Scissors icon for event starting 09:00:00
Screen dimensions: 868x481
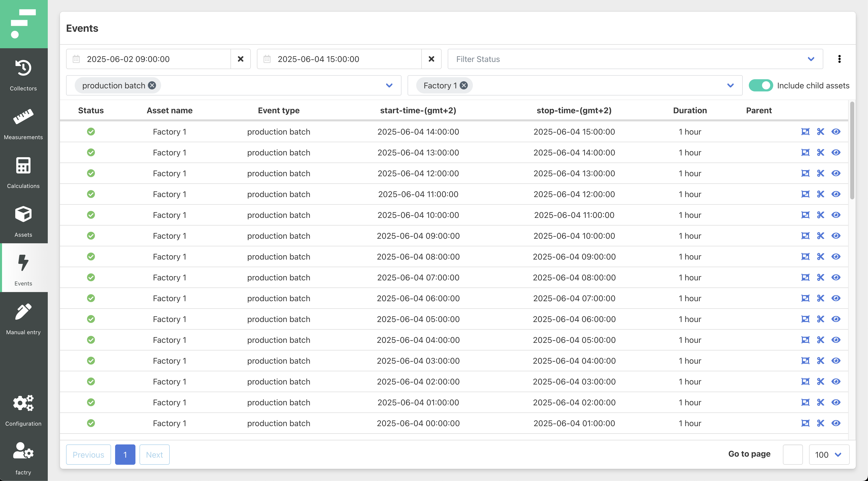(x=820, y=236)
